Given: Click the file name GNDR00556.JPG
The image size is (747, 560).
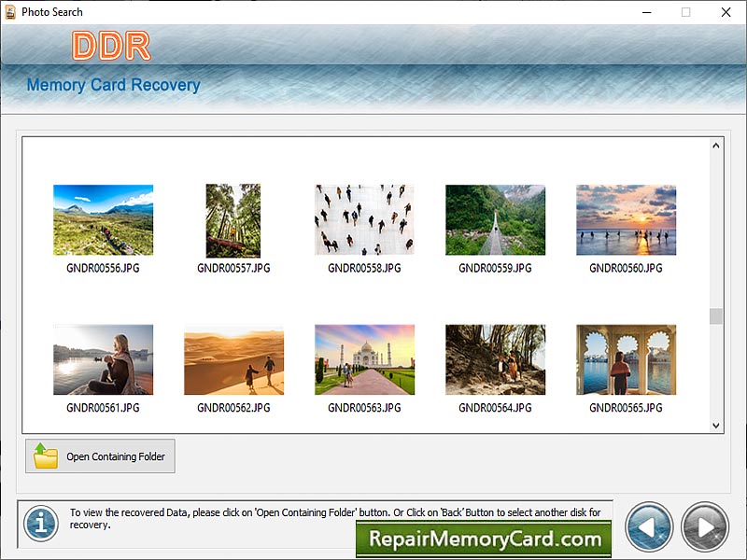Looking at the screenshot, I should click(103, 268).
